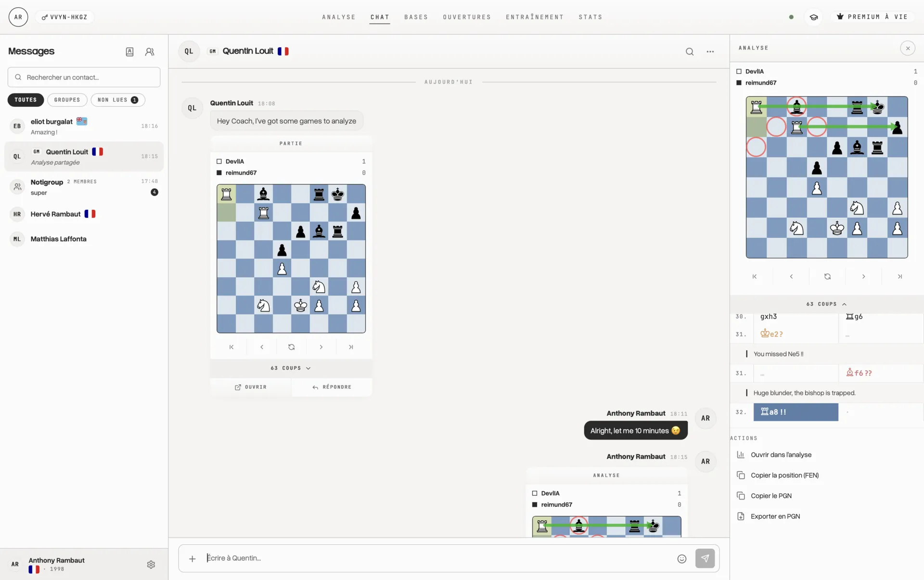Expand the 63 COUPS list in chat game
Viewport: 924px width, 580px height.
(x=291, y=368)
